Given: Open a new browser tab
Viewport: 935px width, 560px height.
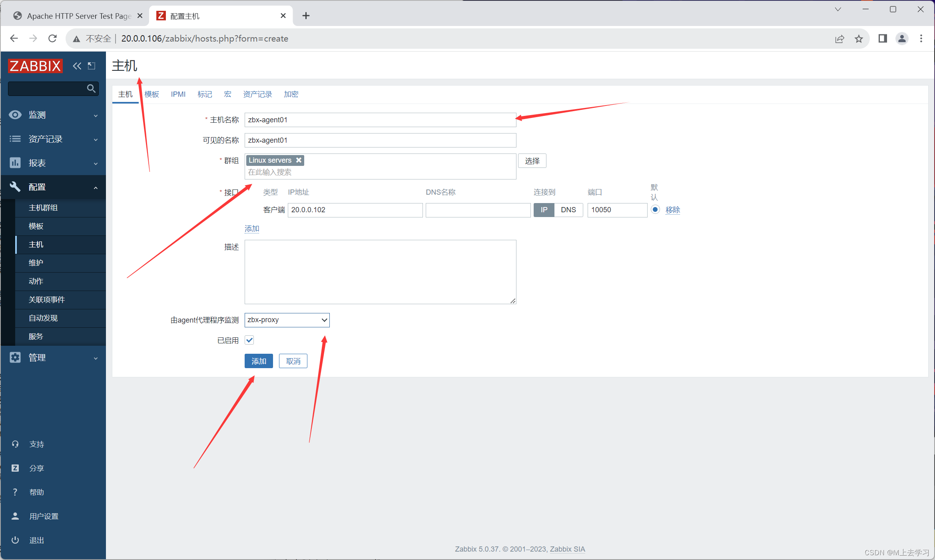Looking at the screenshot, I should coord(306,16).
